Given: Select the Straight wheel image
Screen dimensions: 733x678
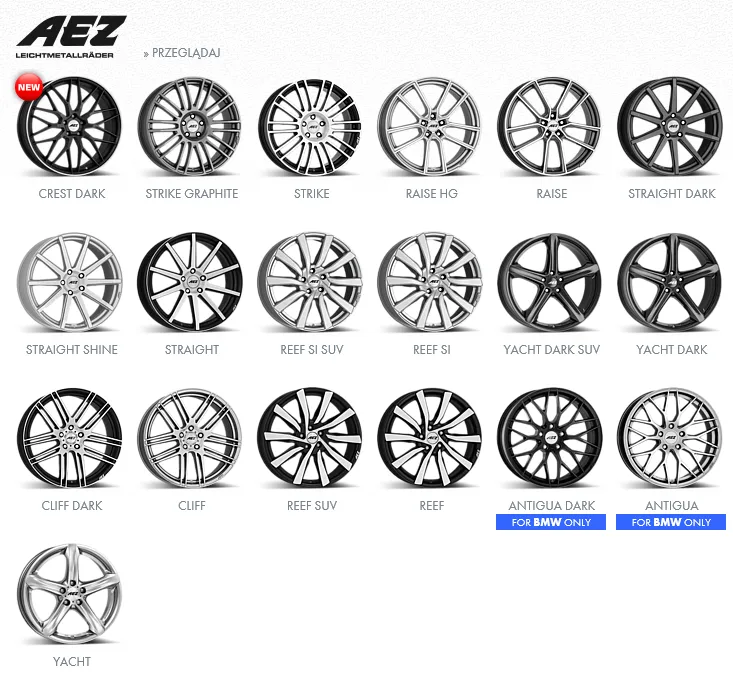Looking at the screenshot, I should [x=190, y=282].
